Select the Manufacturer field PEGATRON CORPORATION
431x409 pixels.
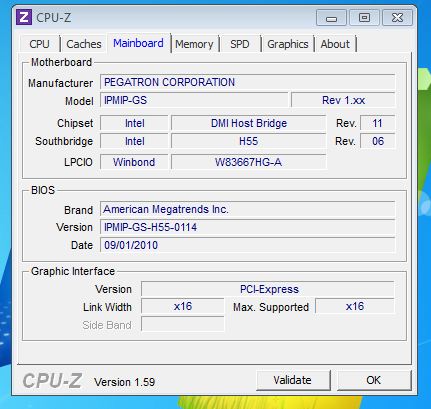pyautogui.click(x=247, y=82)
